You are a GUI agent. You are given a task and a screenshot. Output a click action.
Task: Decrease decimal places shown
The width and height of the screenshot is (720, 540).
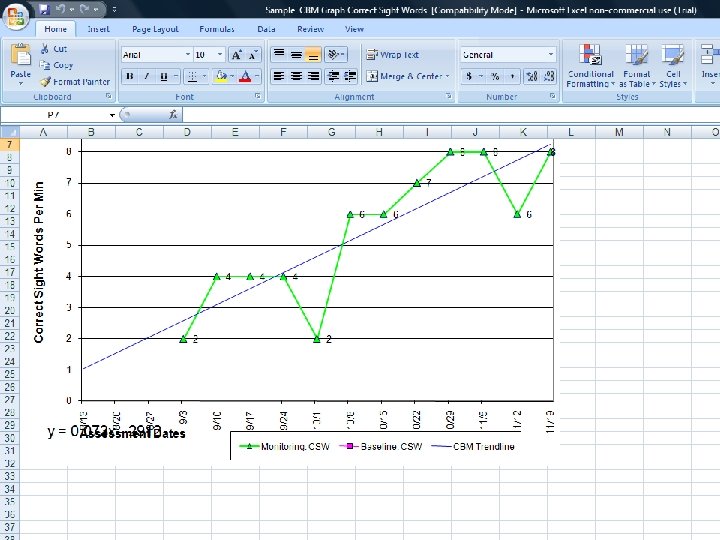(x=549, y=76)
